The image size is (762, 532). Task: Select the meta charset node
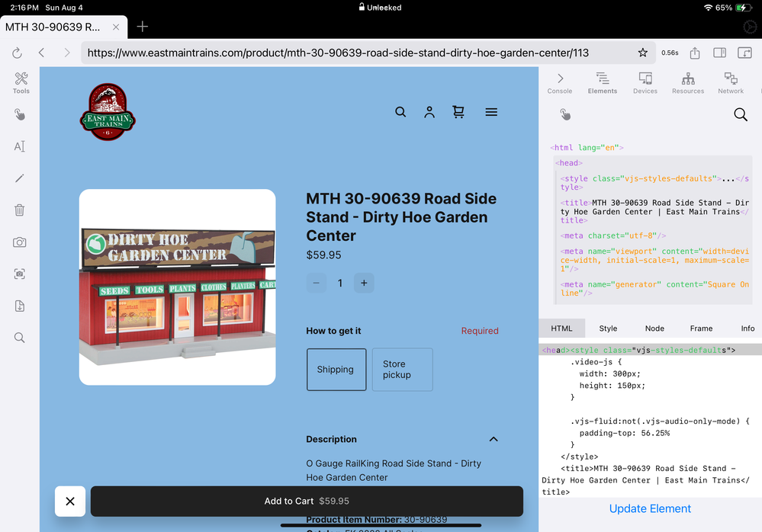(x=612, y=236)
